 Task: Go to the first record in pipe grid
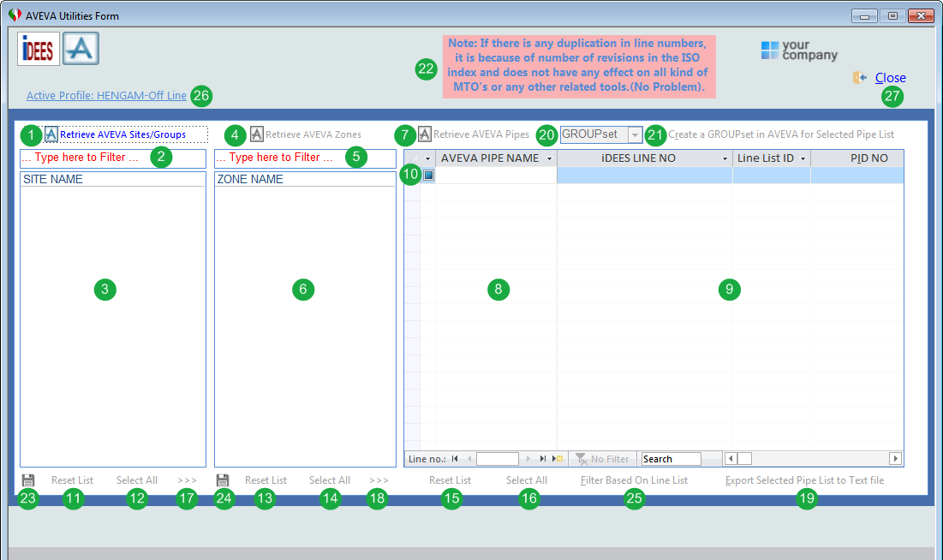tap(456, 459)
